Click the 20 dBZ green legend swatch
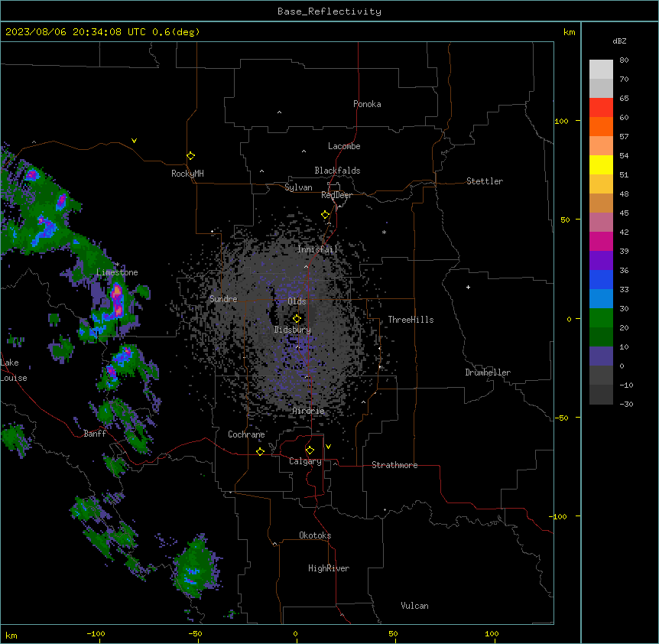The image size is (659, 644). [601, 318]
